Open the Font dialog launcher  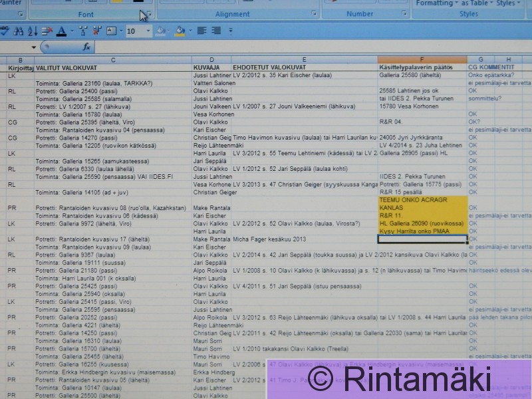point(149,14)
